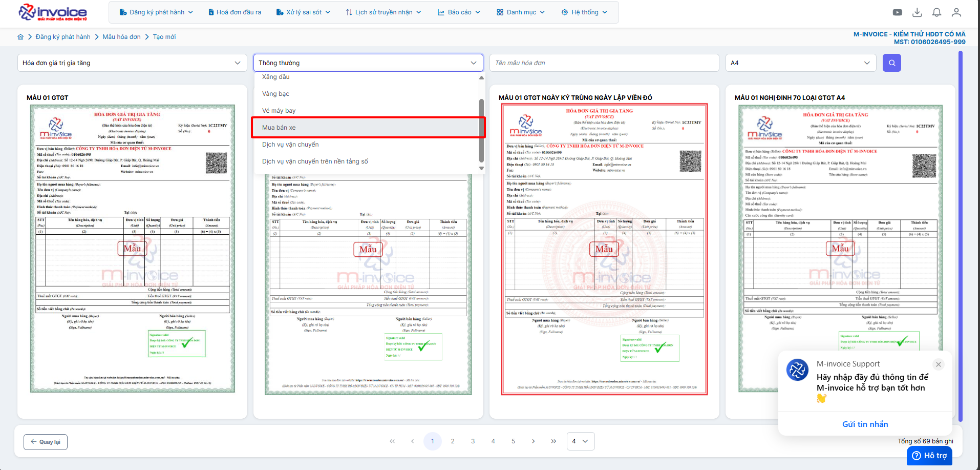Go to home via breadcrumb house icon
The width and height of the screenshot is (980, 470).
pos(20,37)
